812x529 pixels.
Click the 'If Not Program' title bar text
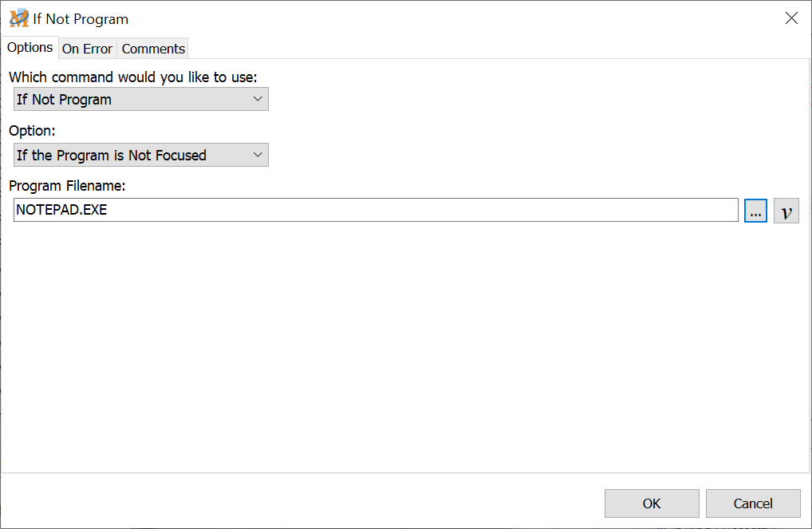[x=81, y=19]
